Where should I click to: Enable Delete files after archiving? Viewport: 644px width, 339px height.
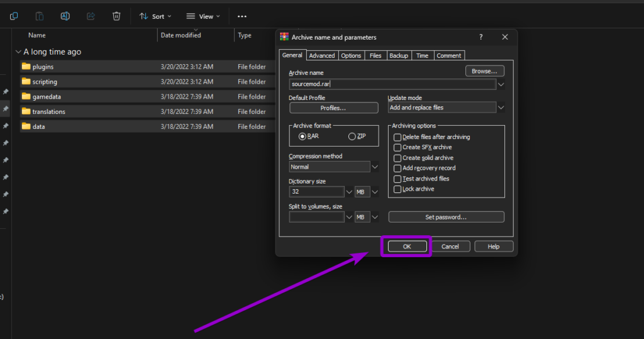pos(397,137)
